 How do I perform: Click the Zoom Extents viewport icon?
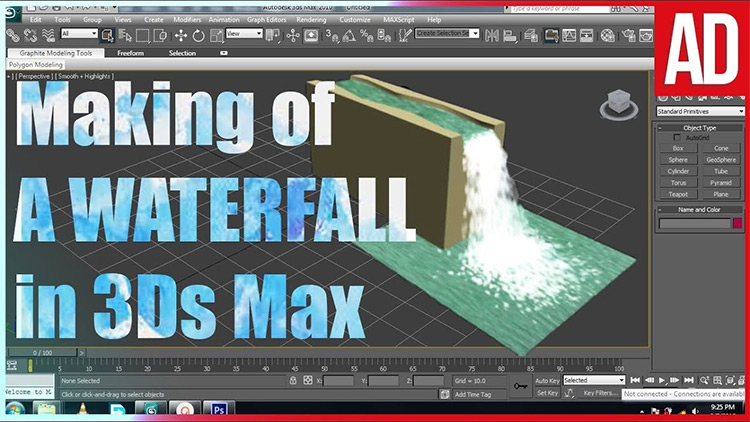730,380
